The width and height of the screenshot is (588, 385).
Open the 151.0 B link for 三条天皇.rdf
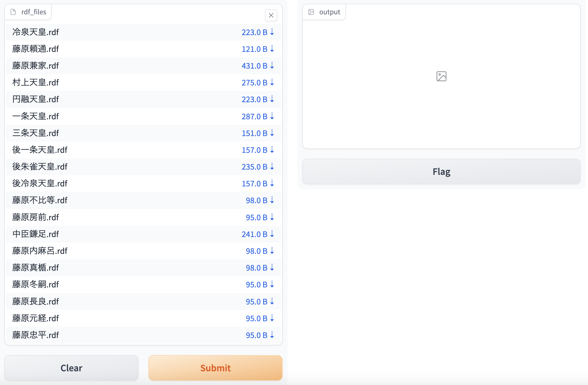coord(254,133)
